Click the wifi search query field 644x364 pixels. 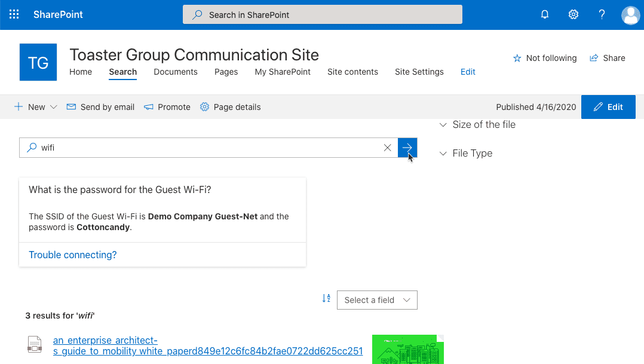pos(208,148)
